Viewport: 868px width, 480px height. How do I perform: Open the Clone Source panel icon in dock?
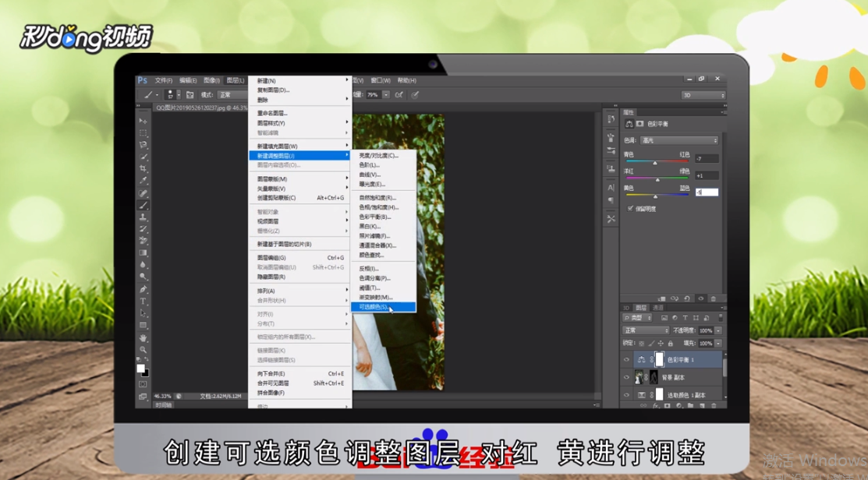(x=611, y=168)
